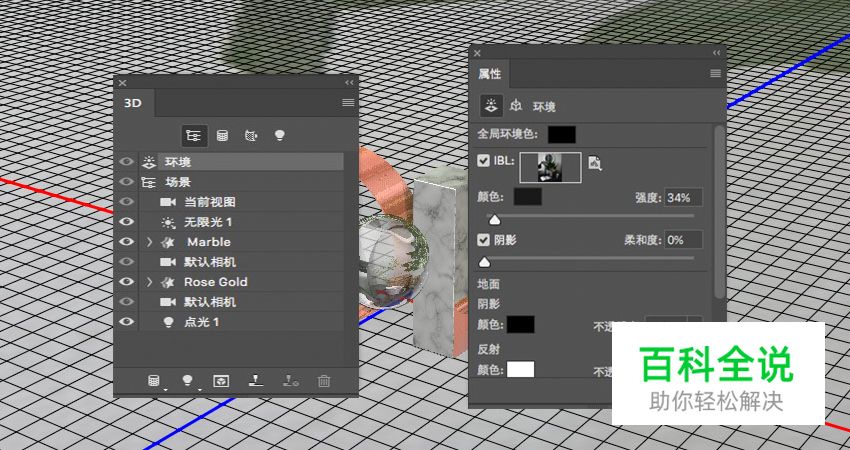Select the 点光 1 row
This screenshot has height=450, width=850.
pyautogui.click(x=242, y=322)
